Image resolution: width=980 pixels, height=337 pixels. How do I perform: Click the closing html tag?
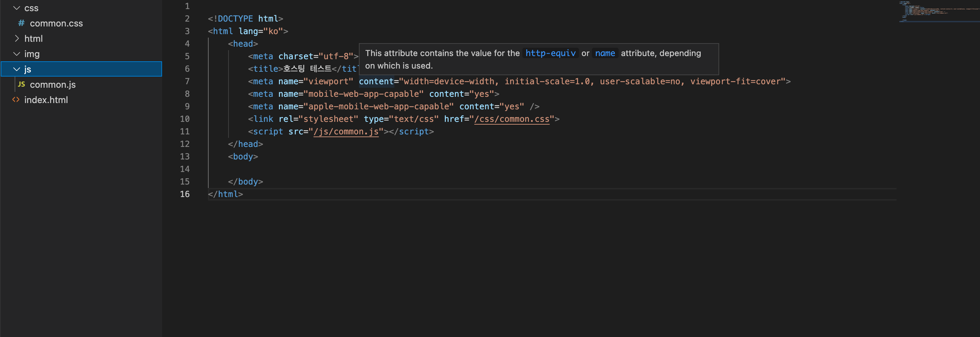click(x=225, y=194)
